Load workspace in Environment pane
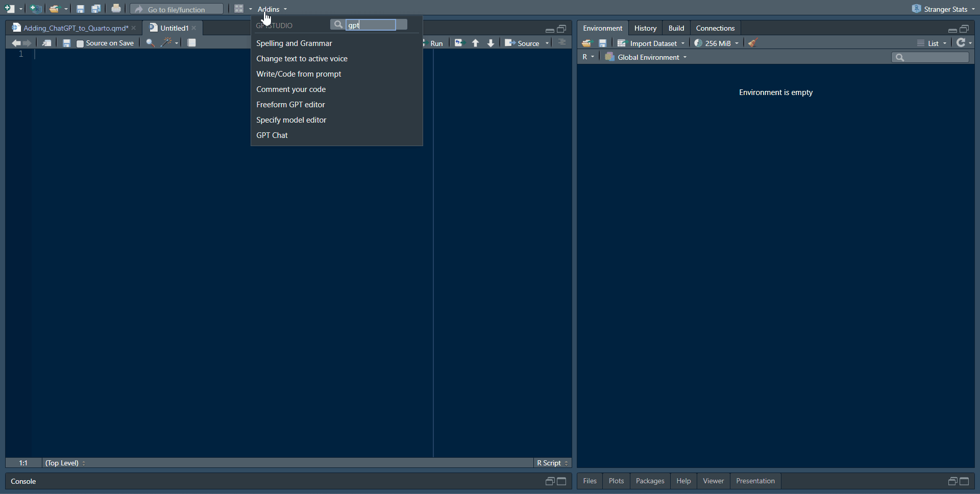980x494 pixels. point(586,43)
